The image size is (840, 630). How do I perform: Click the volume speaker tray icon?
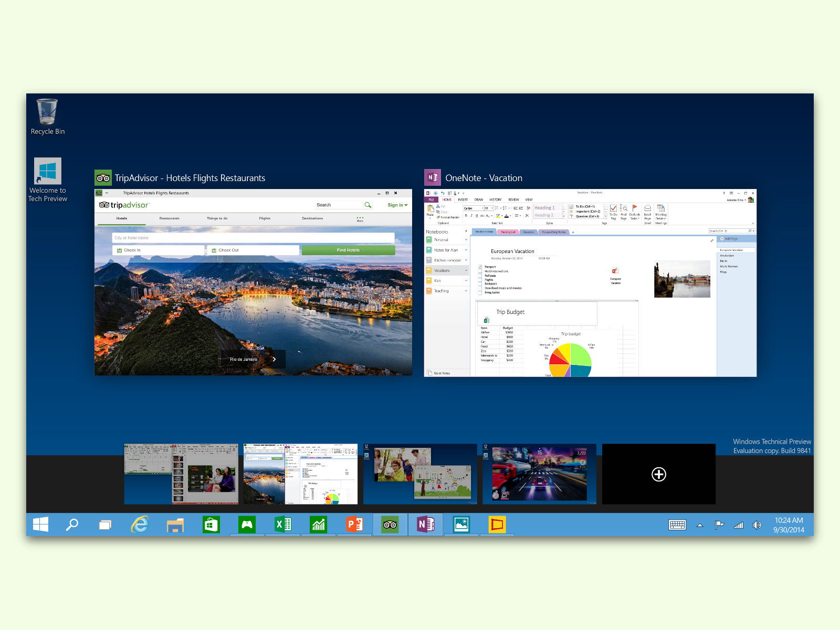coord(757,524)
